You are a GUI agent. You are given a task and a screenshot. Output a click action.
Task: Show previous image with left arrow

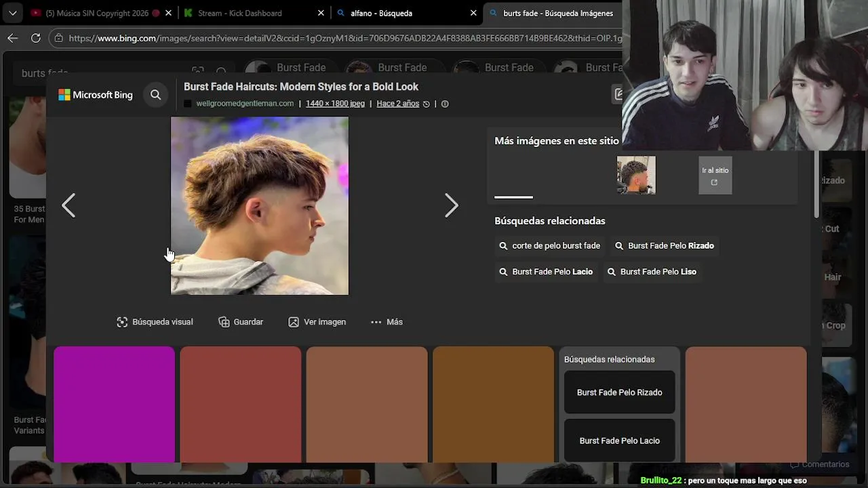68,205
